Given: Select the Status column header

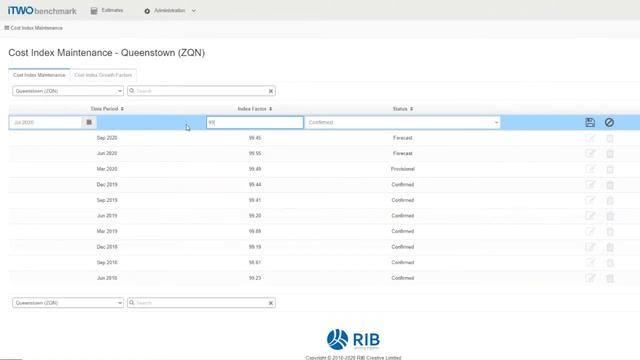Looking at the screenshot, I should [x=400, y=109].
